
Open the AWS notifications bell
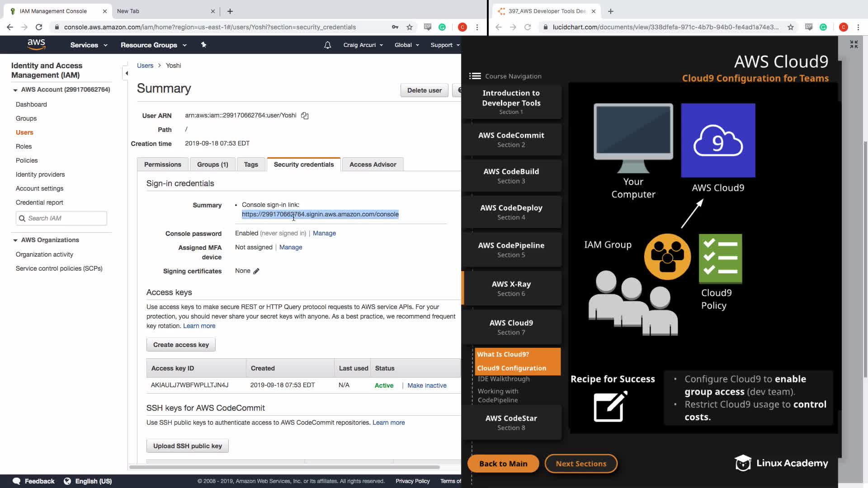coord(328,45)
